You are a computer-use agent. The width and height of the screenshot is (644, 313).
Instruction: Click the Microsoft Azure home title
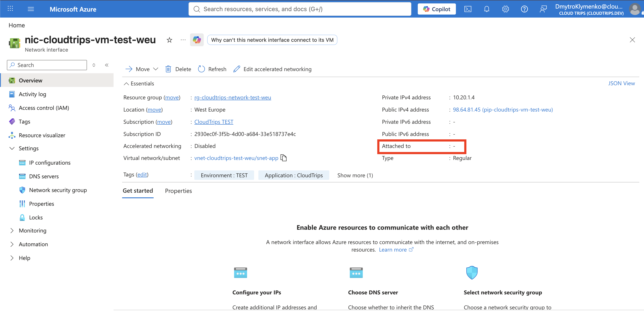tap(73, 9)
